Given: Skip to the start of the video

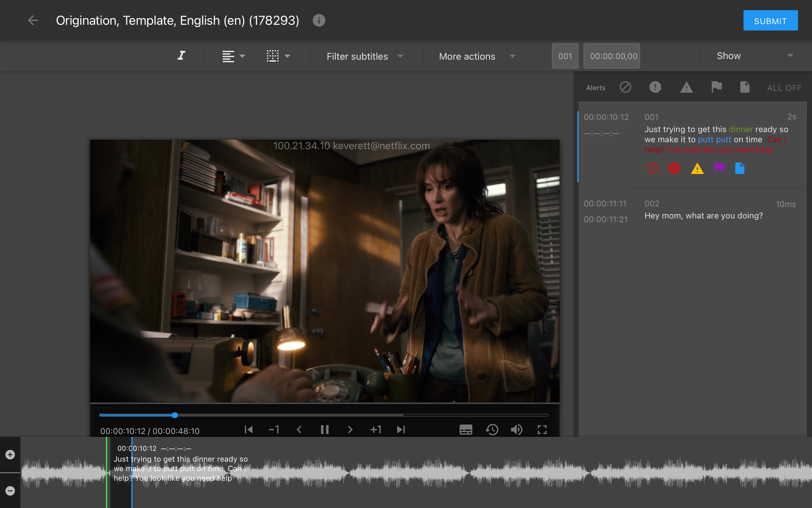Looking at the screenshot, I should [x=249, y=430].
